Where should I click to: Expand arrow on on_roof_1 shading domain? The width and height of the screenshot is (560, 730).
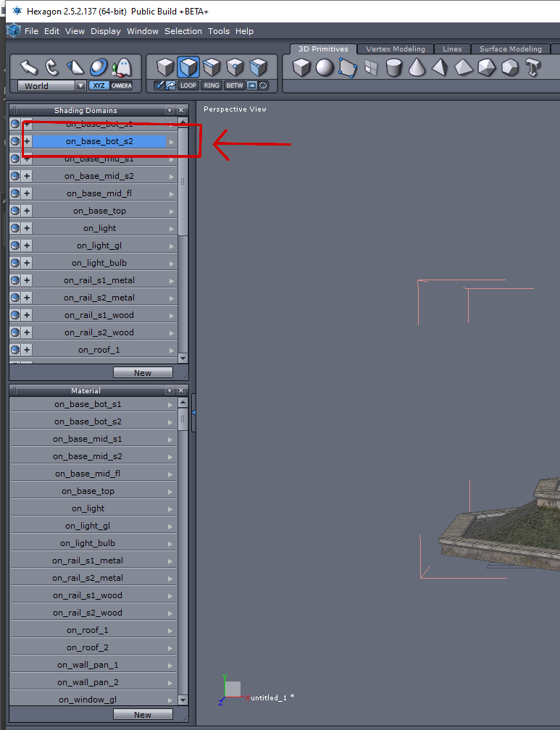click(172, 350)
